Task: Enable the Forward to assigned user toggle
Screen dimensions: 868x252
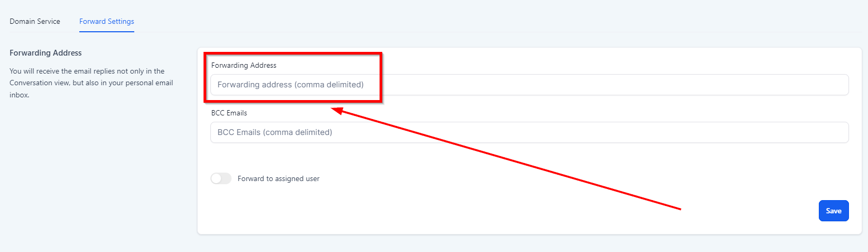Action: tap(221, 178)
